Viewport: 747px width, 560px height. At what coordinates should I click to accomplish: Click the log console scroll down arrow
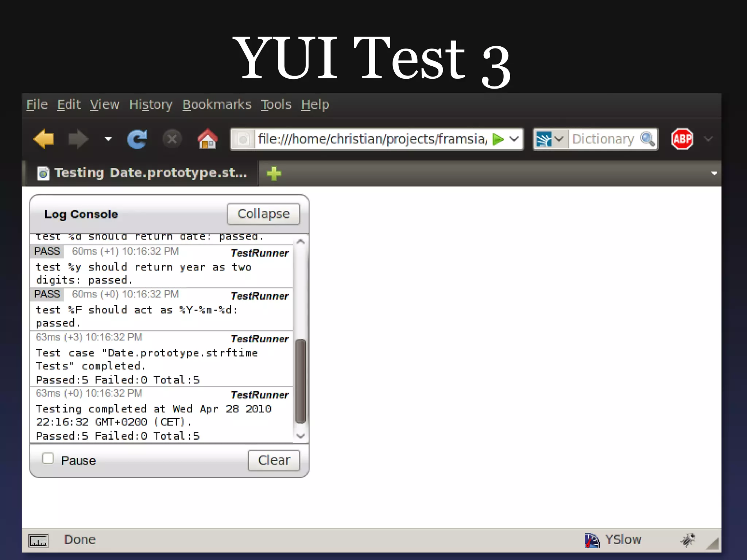click(x=301, y=436)
